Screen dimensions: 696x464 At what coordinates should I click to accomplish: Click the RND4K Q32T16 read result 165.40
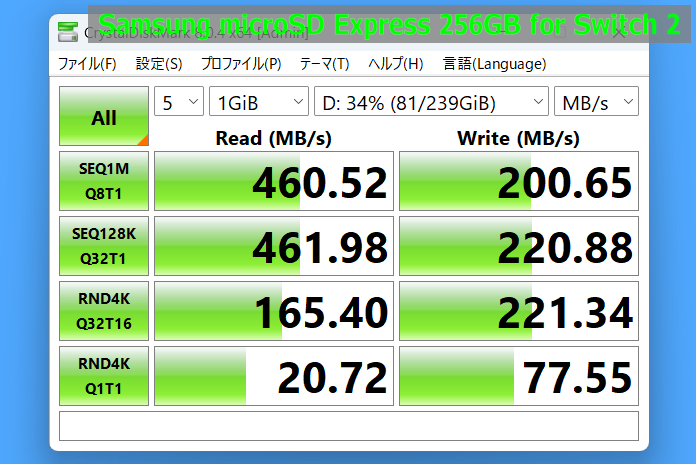click(x=272, y=311)
